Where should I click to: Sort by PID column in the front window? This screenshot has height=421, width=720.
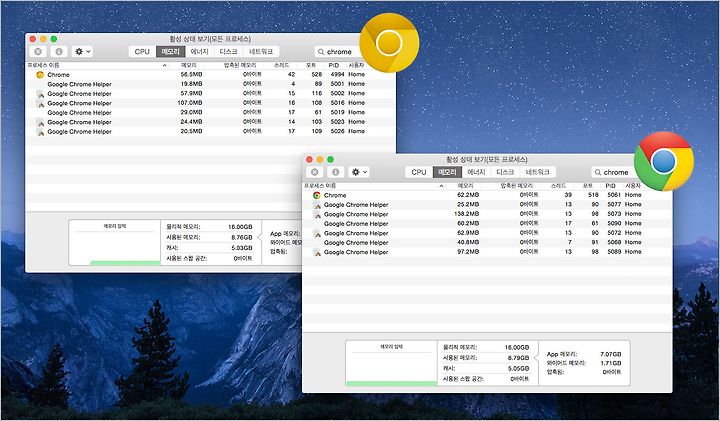(610, 185)
